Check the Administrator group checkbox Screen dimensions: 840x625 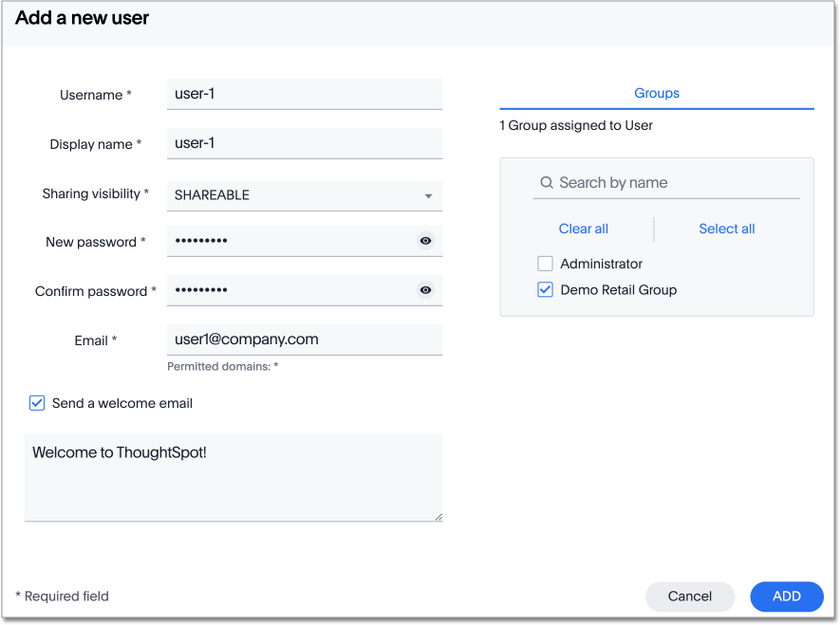click(x=545, y=264)
